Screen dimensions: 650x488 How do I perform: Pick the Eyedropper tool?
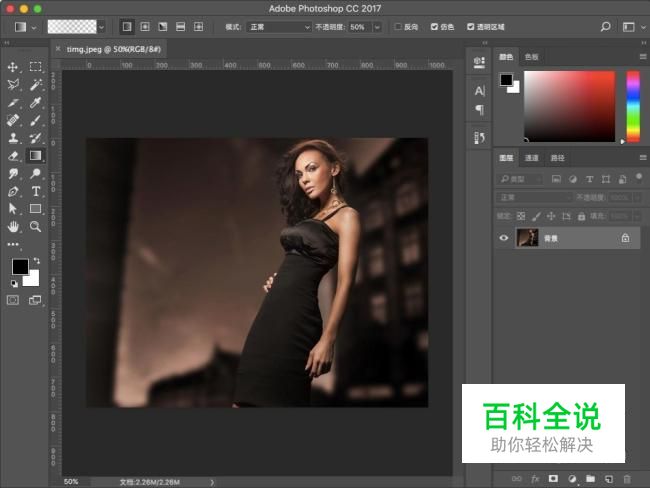pos(35,102)
